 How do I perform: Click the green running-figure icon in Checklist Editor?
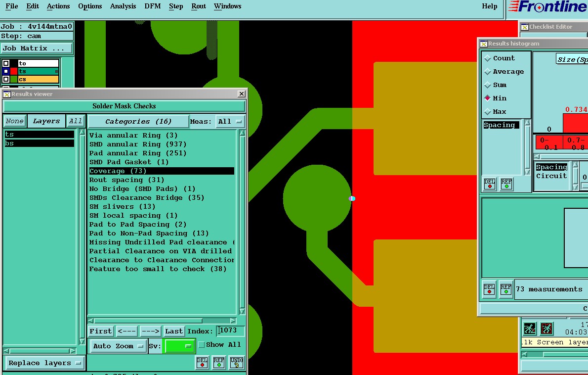pyautogui.click(x=530, y=328)
